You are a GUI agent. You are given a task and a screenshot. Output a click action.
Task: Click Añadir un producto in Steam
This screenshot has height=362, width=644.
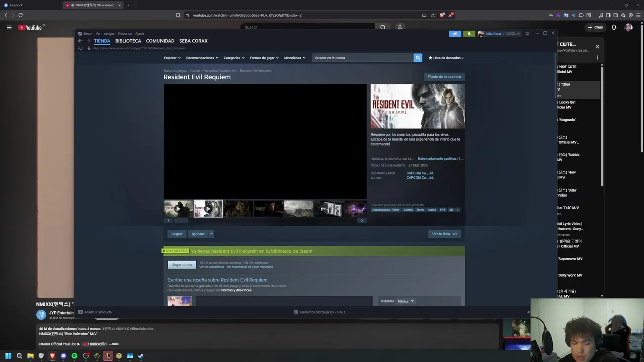[95, 312]
